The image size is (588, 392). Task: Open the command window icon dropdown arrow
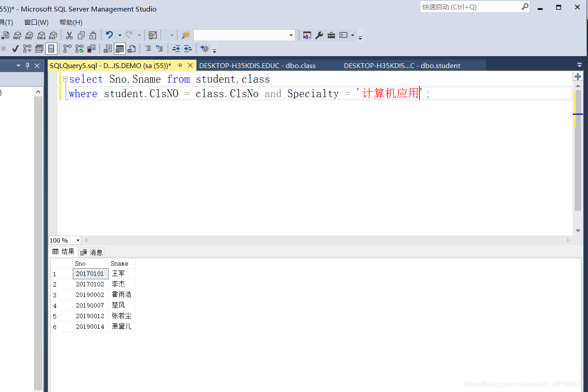[352, 35]
